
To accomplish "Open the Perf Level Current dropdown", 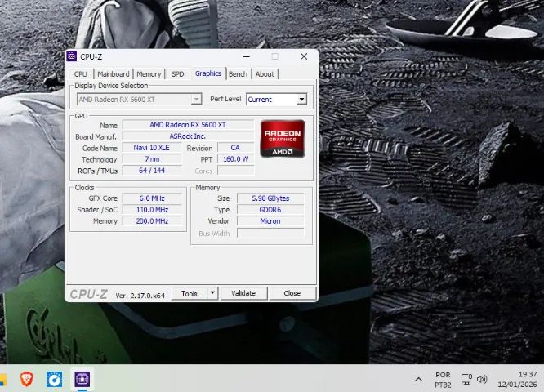I will (277, 99).
